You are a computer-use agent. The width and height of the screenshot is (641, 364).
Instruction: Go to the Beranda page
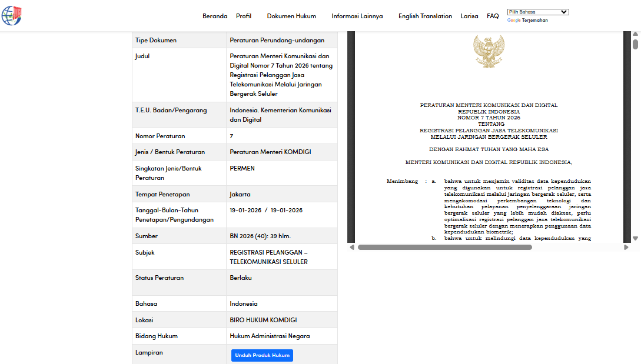point(215,16)
